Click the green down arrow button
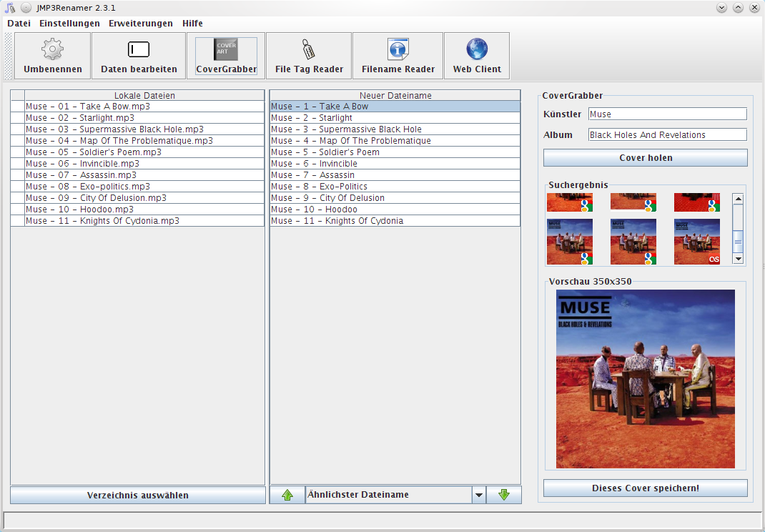765x532 pixels. pyautogui.click(x=504, y=495)
